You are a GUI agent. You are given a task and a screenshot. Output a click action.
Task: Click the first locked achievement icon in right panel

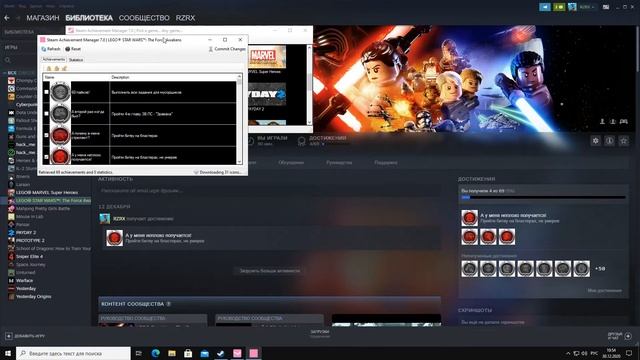[x=469, y=269]
